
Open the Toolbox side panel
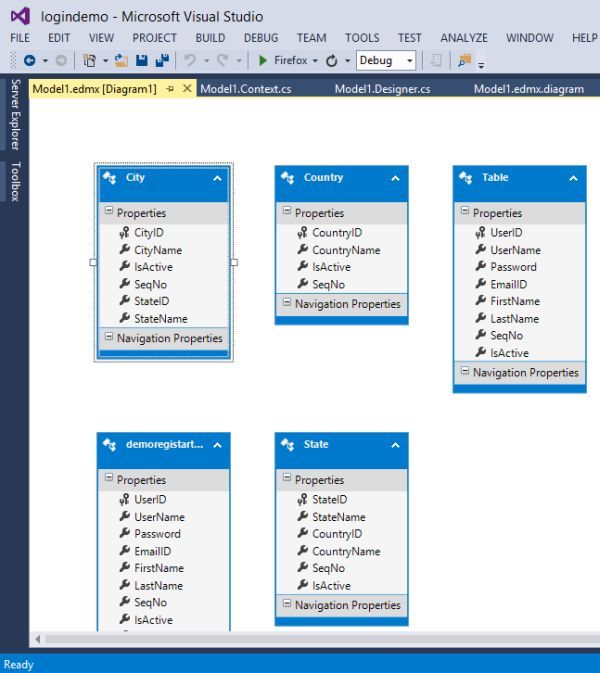15,182
